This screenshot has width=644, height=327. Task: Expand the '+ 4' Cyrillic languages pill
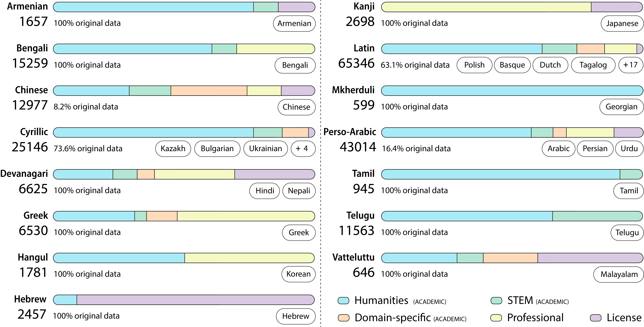pyautogui.click(x=303, y=149)
